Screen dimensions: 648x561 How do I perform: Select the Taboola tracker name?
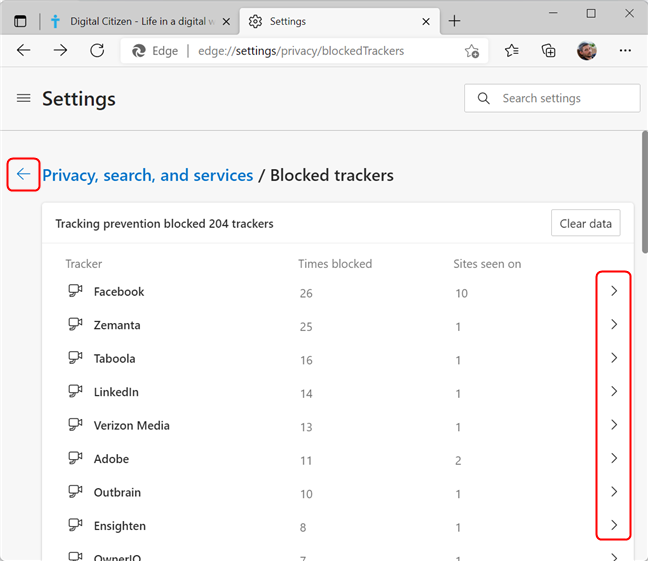[114, 359]
